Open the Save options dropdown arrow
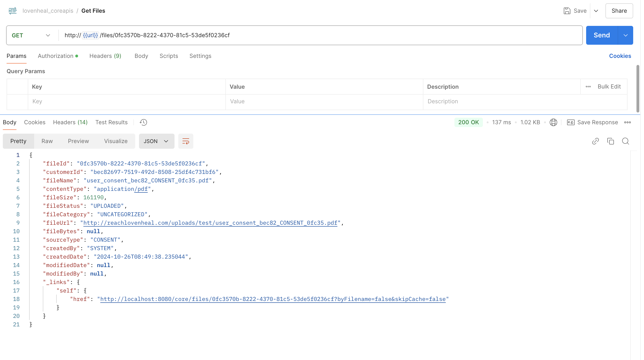 click(x=596, y=11)
